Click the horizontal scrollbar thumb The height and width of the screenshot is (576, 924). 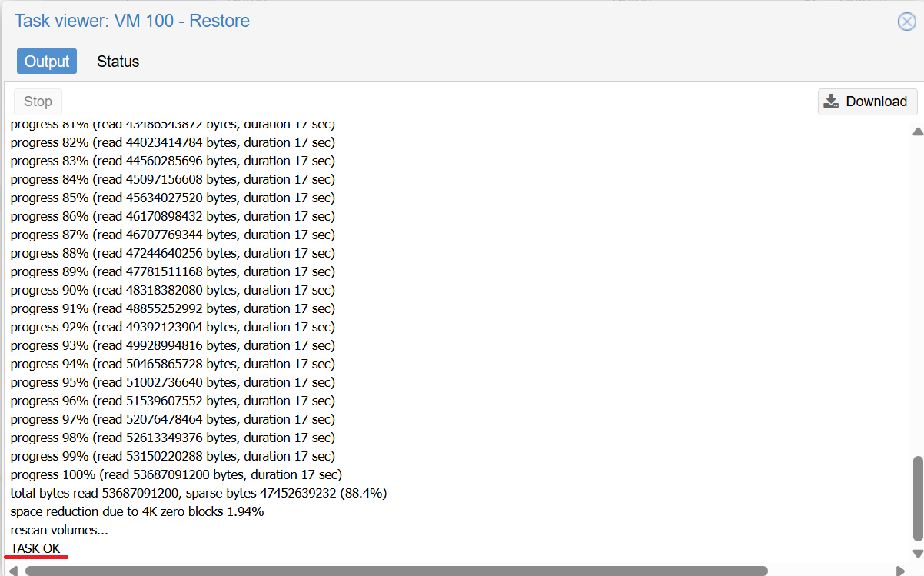[x=396, y=571]
